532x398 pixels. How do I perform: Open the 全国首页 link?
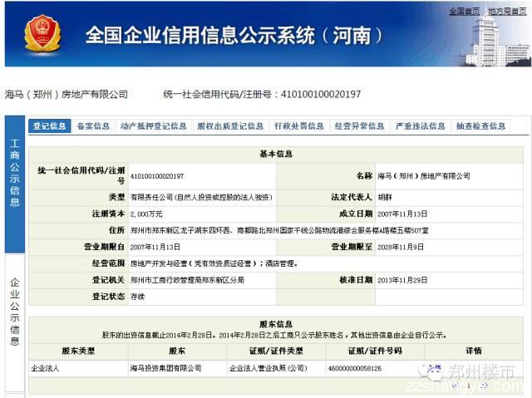tap(465, 11)
